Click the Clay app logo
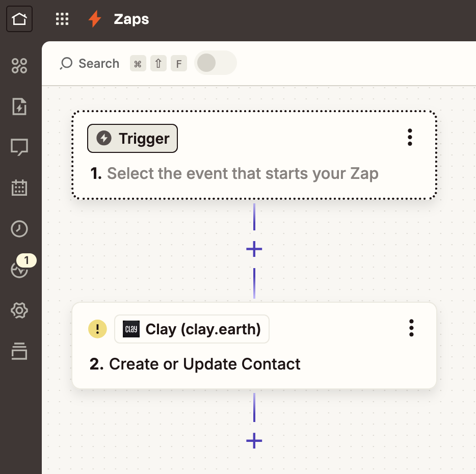Image resolution: width=476 pixels, height=474 pixels. (131, 329)
